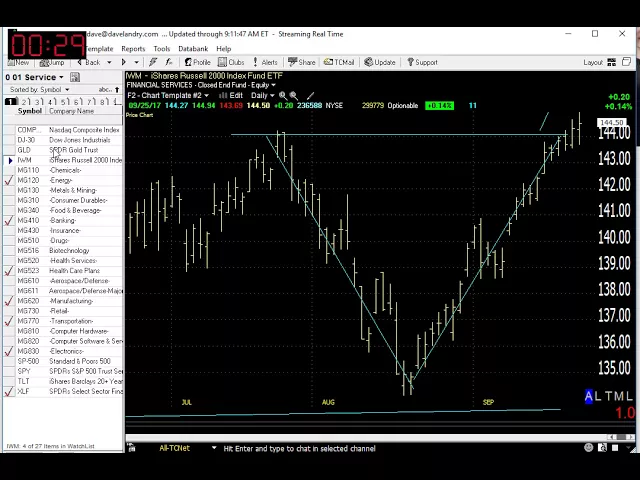This screenshot has height=480, width=640.
Task: Click the lightning bolt toolbar icon
Action: click(x=153, y=62)
